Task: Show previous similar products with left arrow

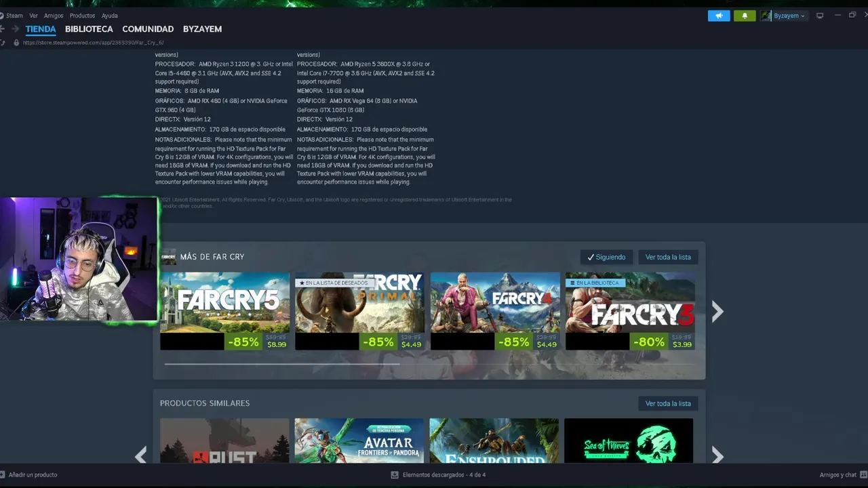Action: (141, 455)
